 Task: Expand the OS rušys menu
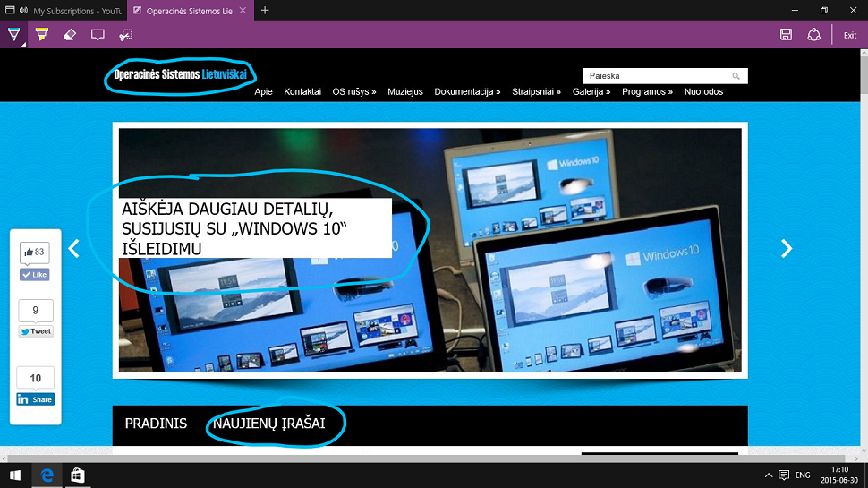[353, 91]
